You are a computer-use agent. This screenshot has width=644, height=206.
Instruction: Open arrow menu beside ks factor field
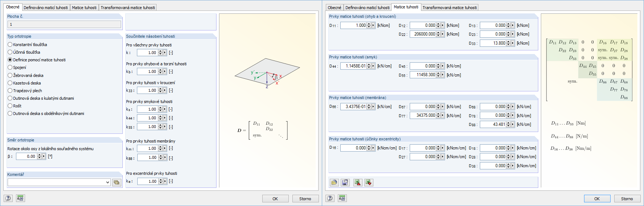(165, 109)
